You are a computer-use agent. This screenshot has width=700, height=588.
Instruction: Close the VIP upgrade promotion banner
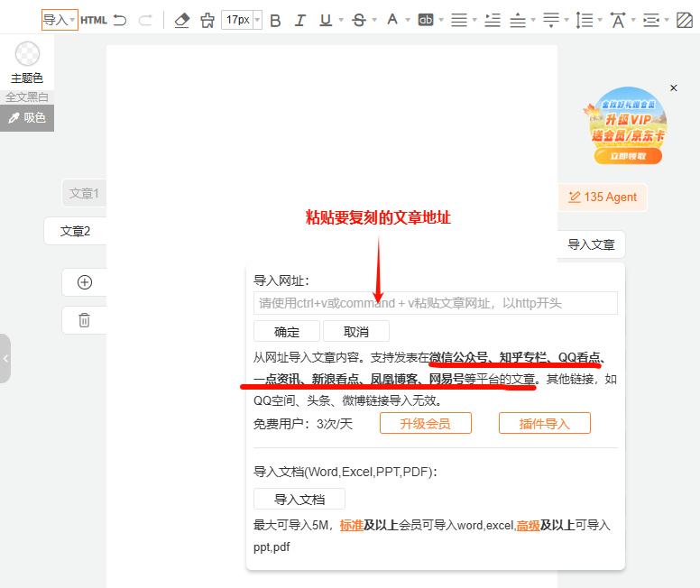[x=674, y=87]
